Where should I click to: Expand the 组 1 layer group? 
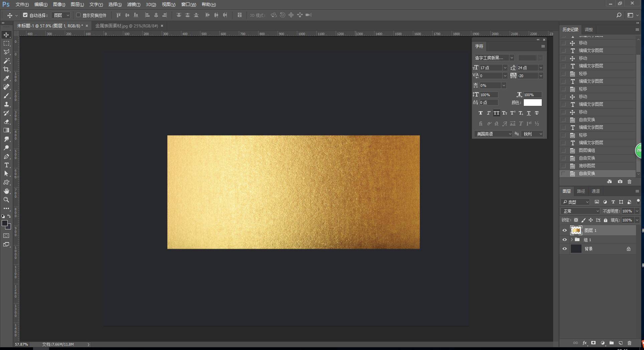click(x=572, y=240)
